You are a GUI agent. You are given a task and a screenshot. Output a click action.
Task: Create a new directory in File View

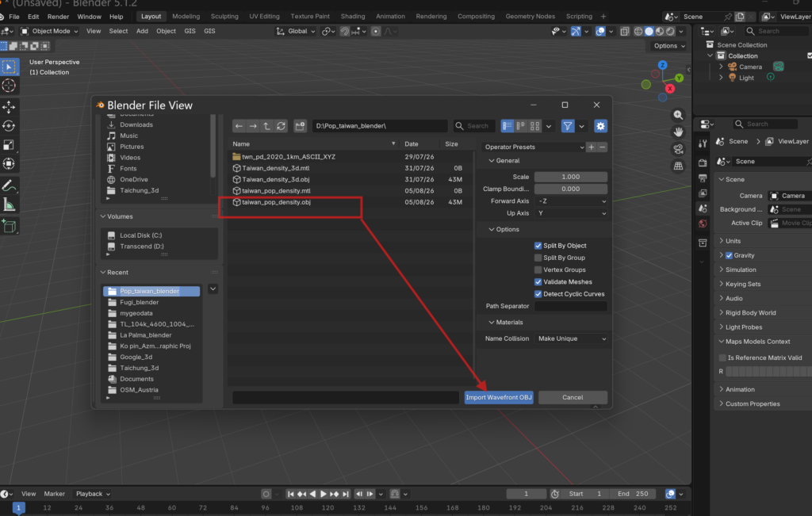tap(300, 126)
